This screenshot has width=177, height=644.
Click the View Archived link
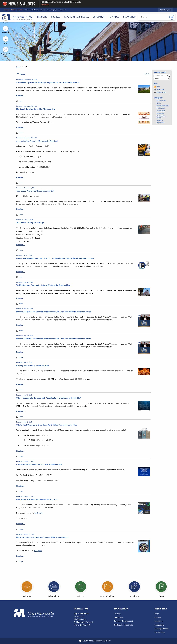coord(161,92)
